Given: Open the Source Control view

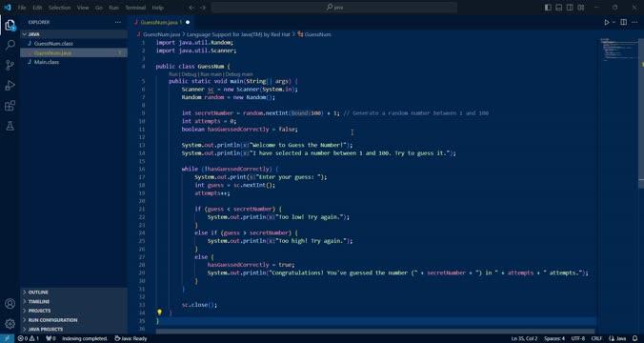Looking at the screenshot, I should click(x=10, y=65).
